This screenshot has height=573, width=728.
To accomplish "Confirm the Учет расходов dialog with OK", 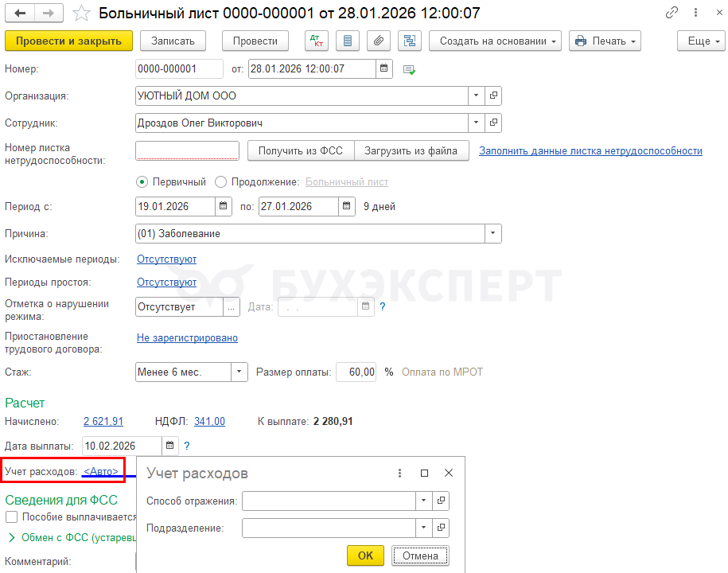I will pos(365,555).
